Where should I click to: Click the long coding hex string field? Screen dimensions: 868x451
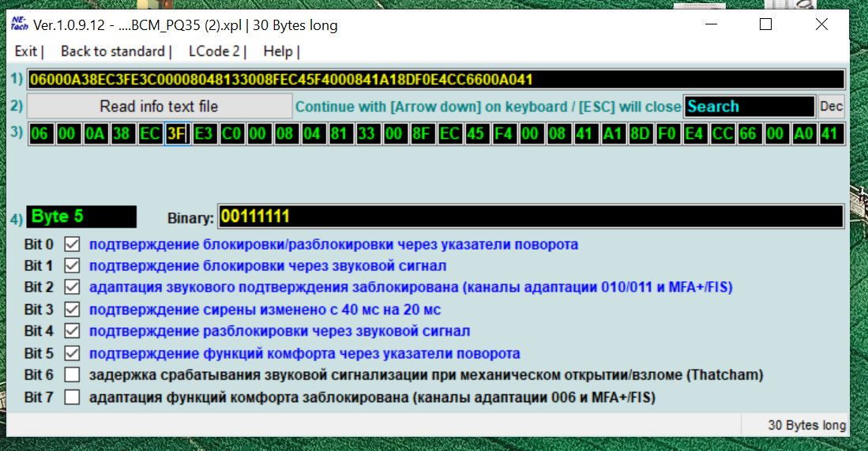tap(436, 79)
